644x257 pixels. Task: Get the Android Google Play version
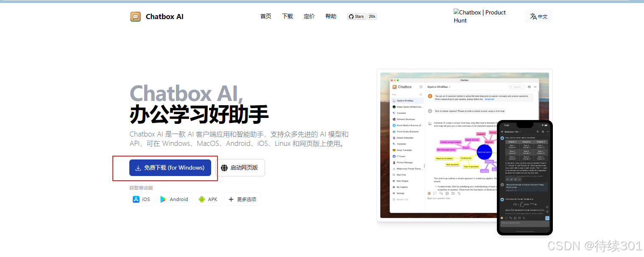tap(175, 199)
